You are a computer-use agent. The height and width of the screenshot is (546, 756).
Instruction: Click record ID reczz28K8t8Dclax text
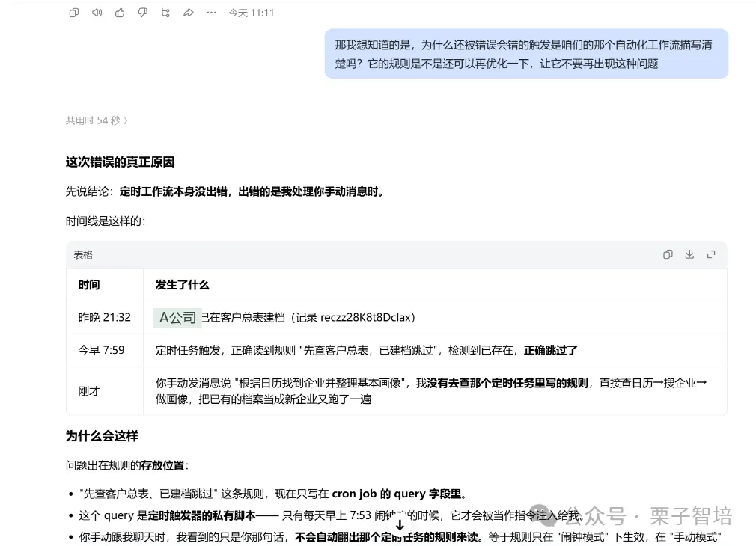[x=365, y=318]
